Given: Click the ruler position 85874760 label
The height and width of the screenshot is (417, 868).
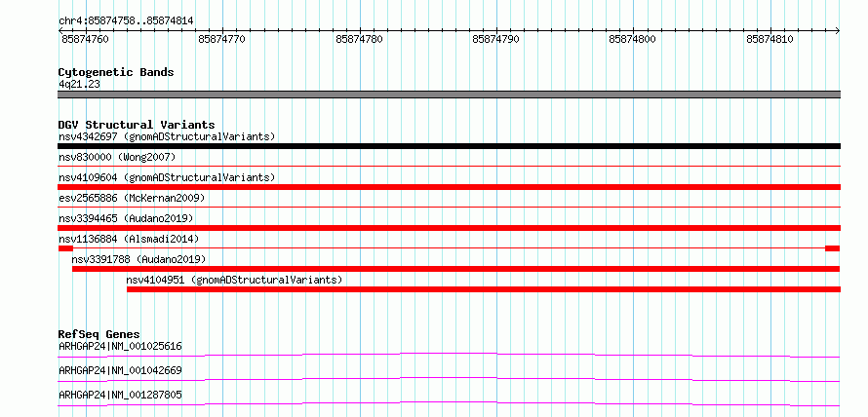Looking at the screenshot, I should [85, 39].
